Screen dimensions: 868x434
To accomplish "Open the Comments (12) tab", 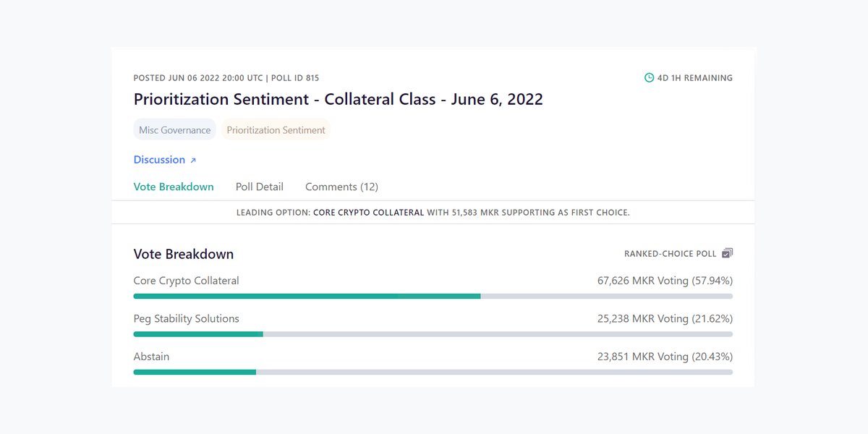I will coord(341,187).
